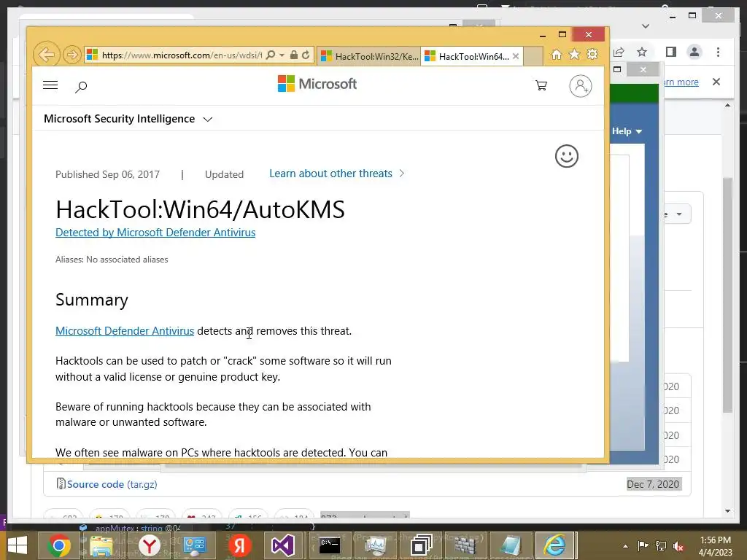Close the HackTool:Win64 tab
Screen dimensions: 747x560
pos(516,56)
